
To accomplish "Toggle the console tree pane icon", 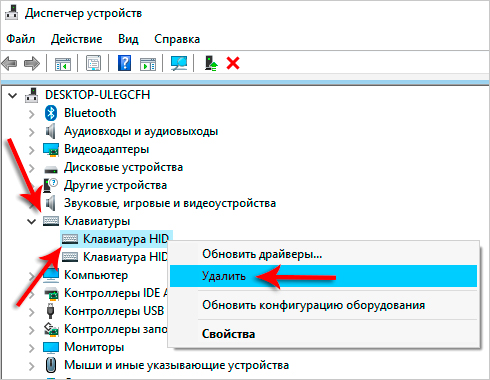I will tap(63, 63).
